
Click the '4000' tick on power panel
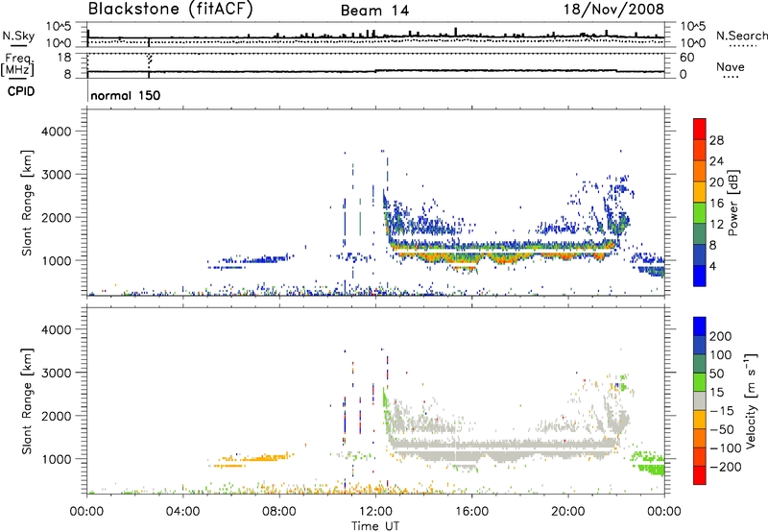click(x=56, y=132)
